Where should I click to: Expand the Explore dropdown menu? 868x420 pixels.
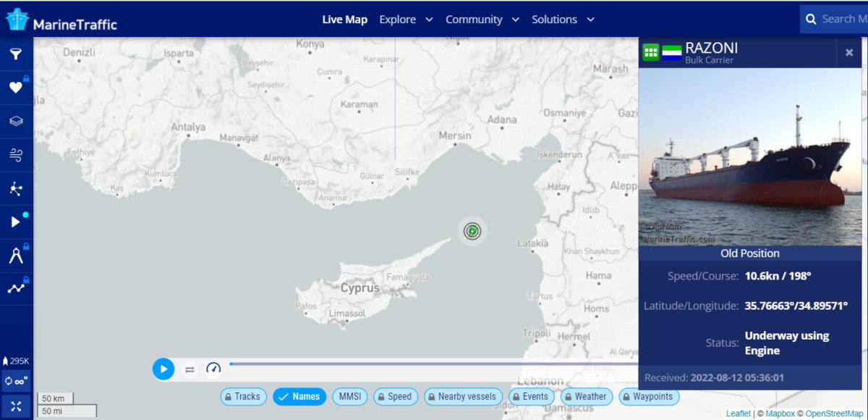(x=406, y=20)
